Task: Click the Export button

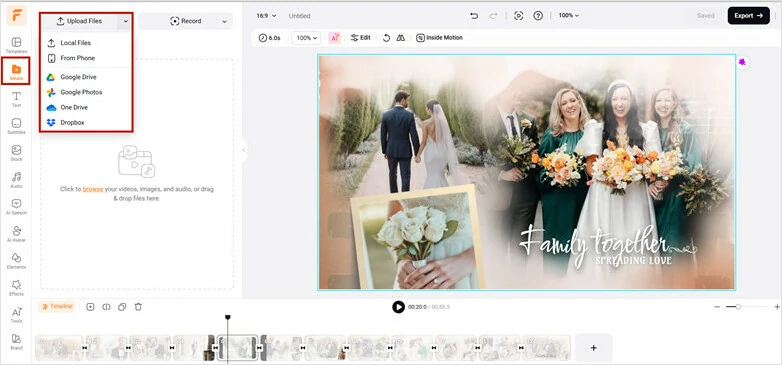Action: click(x=749, y=15)
